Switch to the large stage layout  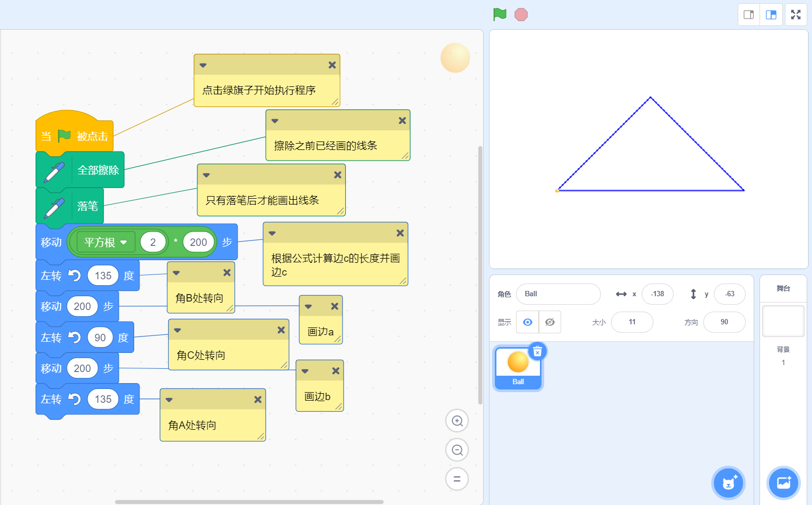coord(771,15)
